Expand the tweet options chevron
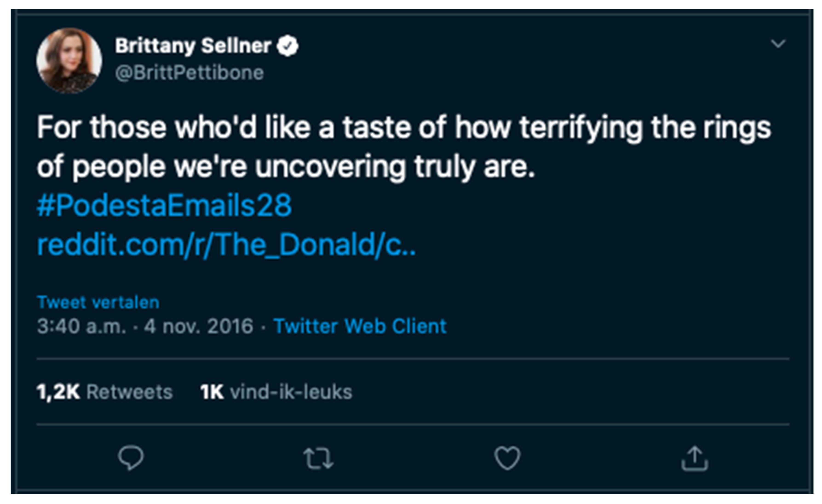 pos(778,44)
